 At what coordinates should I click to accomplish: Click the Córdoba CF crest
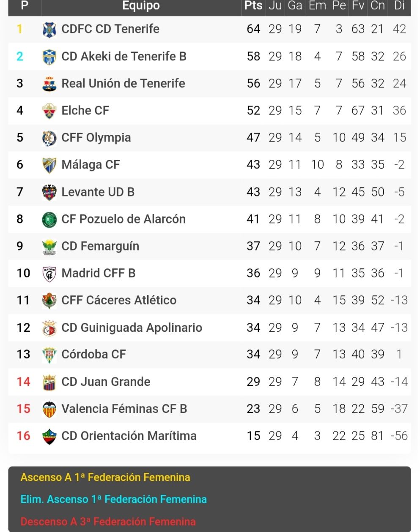click(49, 355)
